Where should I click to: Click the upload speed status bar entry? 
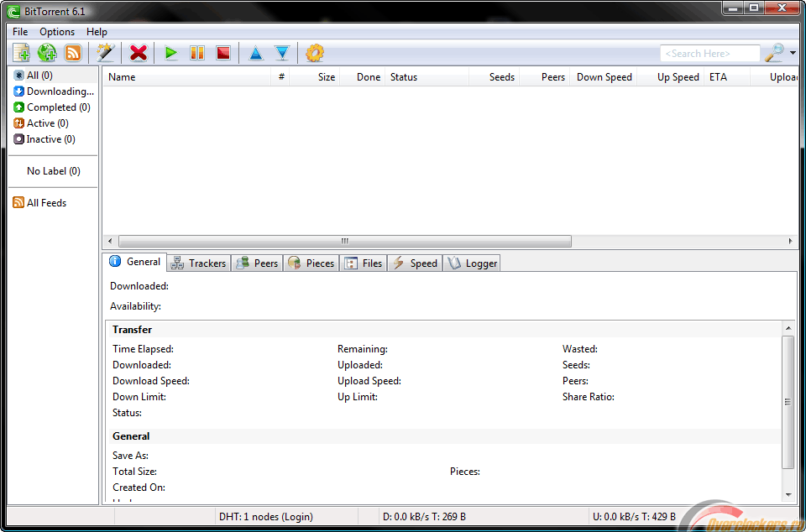tap(635, 517)
